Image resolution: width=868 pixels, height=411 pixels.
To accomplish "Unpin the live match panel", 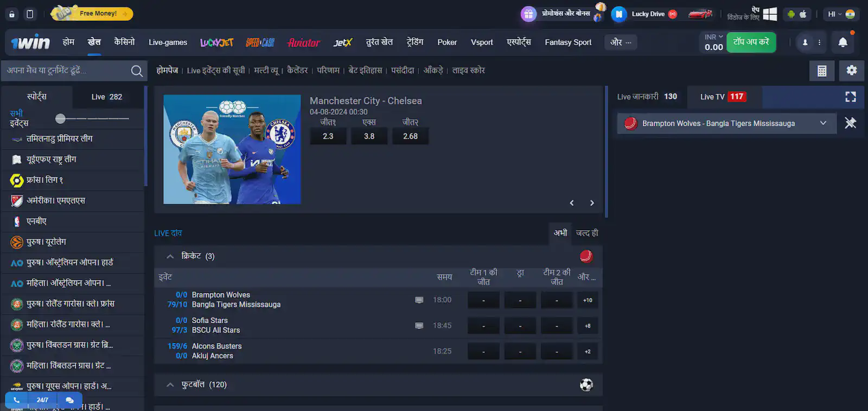I will tap(850, 123).
